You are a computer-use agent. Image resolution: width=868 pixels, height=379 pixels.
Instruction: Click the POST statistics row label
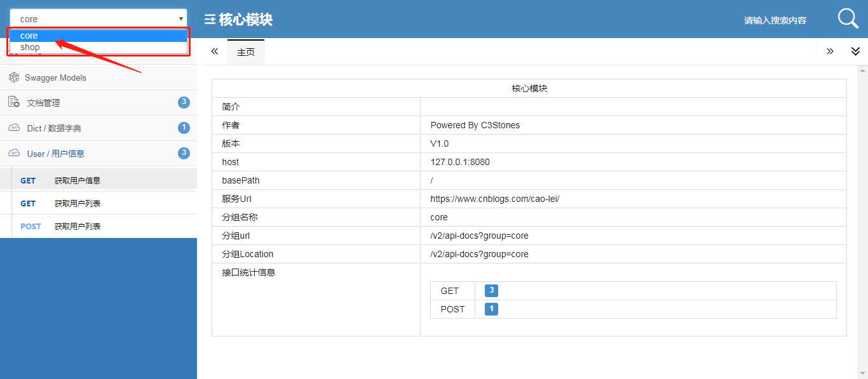pyautogui.click(x=453, y=309)
